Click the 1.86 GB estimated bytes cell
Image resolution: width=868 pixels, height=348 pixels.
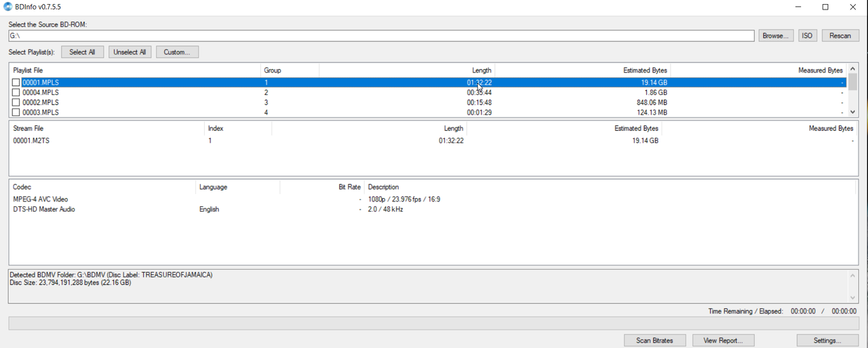click(x=656, y=93)
